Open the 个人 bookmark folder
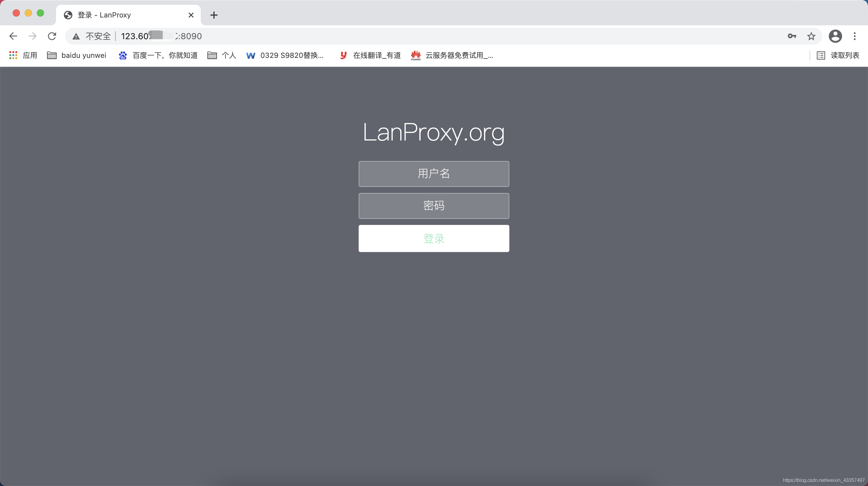The height and width of the screenshot is (486, 868). point(222,55)
